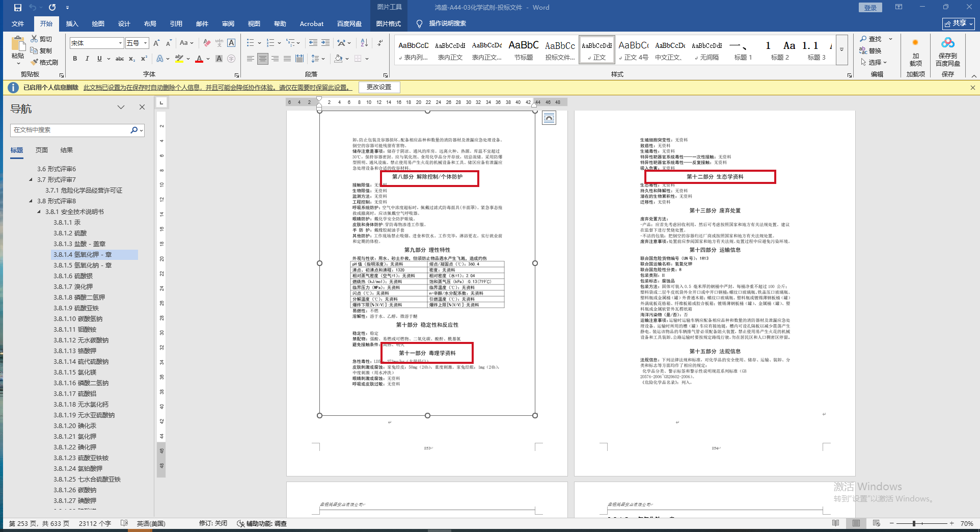Image resolution: width=980 pixels, height=532 pixels.
Task: Apply character shading (gray A)
Action: click(x=219, y=59)
